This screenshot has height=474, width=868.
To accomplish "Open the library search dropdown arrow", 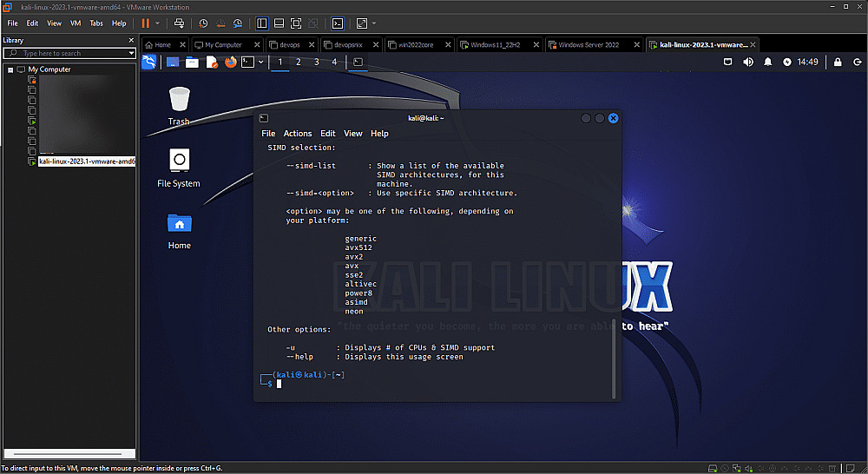I will pos(131,53).
